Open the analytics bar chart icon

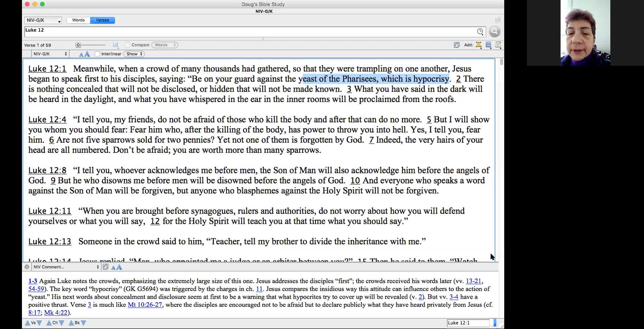(116, 45)
